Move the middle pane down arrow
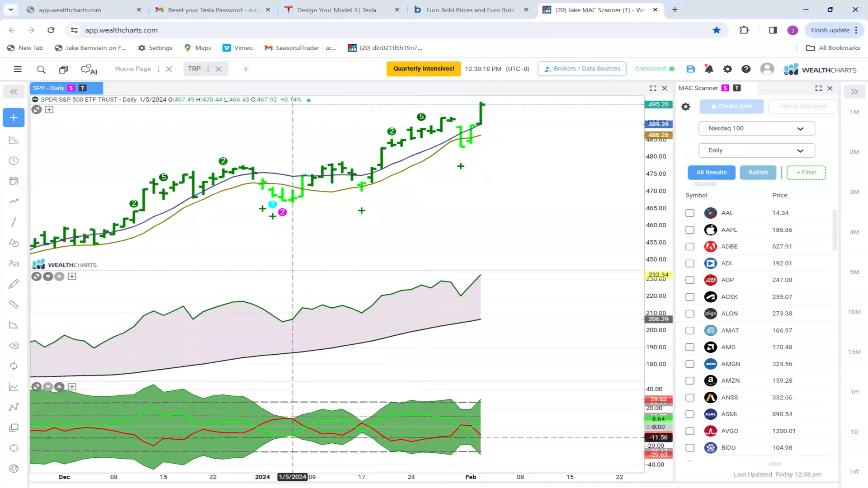This screenshot has height=488, width=868. [48, 276]
